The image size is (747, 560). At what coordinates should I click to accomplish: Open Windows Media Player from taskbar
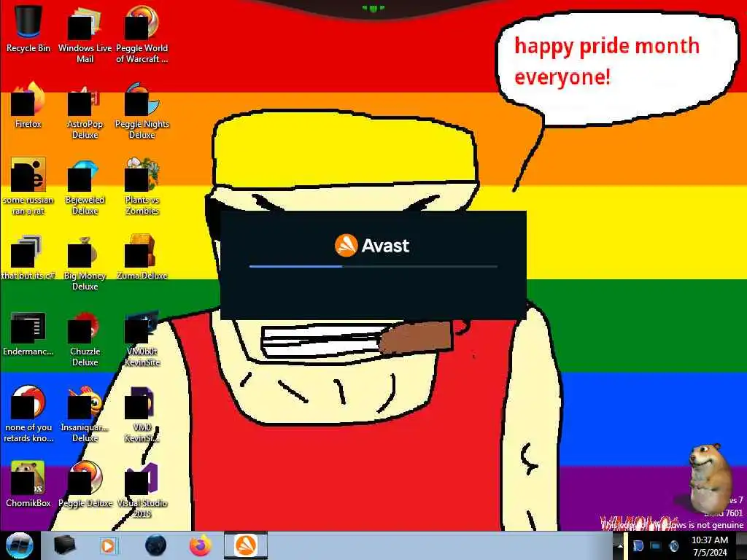(x=108, y=545)
